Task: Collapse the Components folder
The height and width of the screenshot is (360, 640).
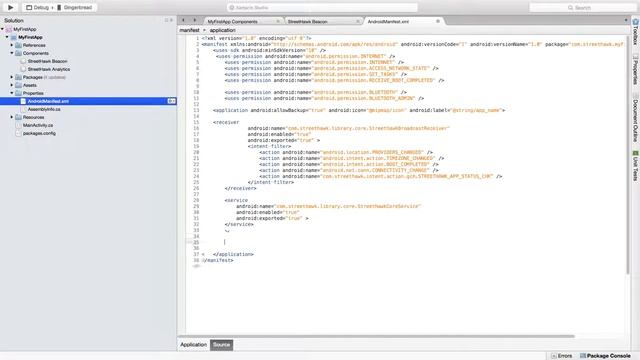Action: 12,53
